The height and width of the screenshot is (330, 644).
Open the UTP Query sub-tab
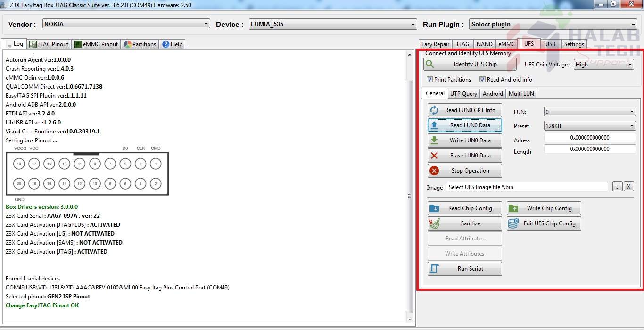(x=463, y=94)
